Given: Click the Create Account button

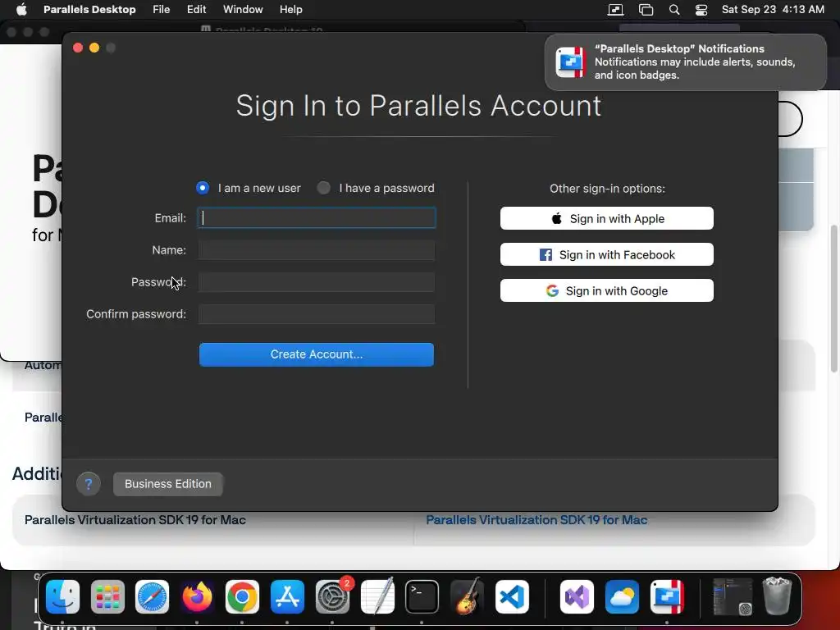Looking at the screenshot, I should pyautogui.click(x=317, y=354).
